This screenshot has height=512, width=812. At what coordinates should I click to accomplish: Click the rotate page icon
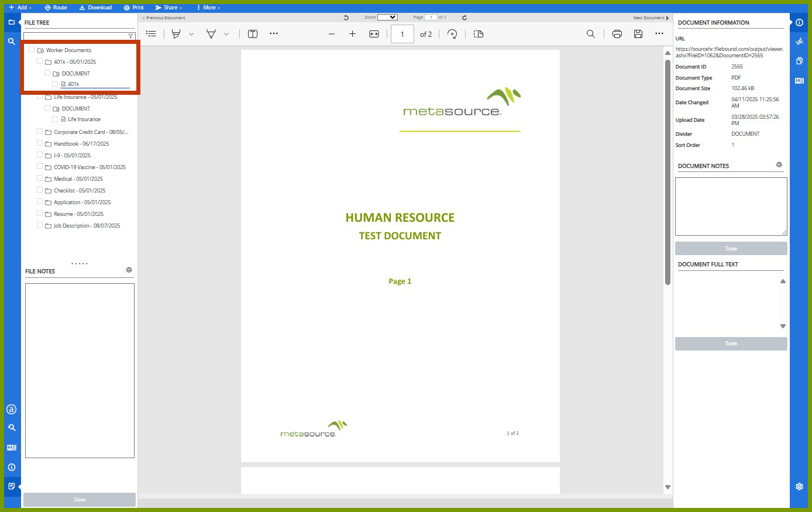point(452,34)
